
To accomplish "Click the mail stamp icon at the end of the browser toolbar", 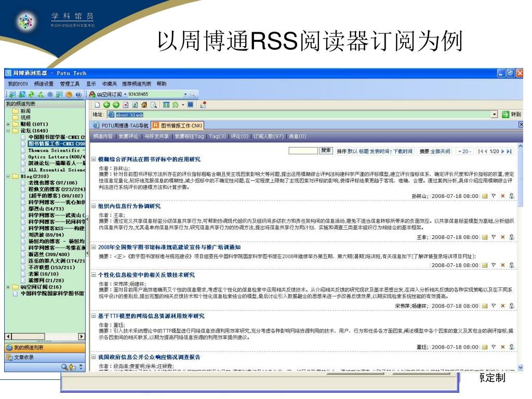I will pyautogui.click(x=203, y=105).
